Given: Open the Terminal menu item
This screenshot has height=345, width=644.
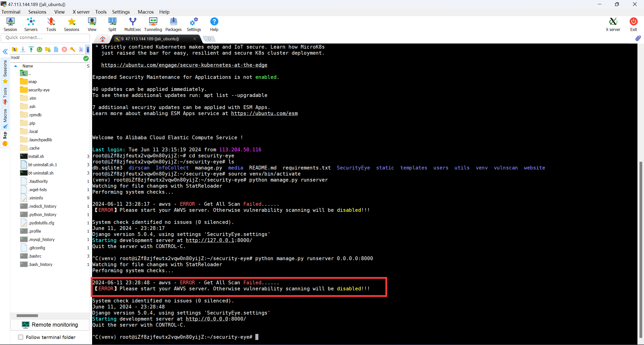Looking at the screenshot, I should (x=11, y=12).
